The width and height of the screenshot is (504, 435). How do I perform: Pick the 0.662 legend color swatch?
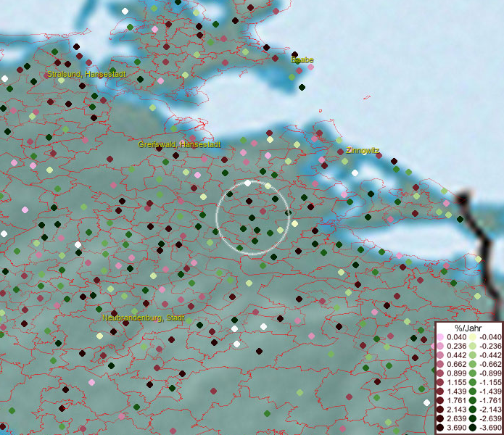(x=440, y=365)
